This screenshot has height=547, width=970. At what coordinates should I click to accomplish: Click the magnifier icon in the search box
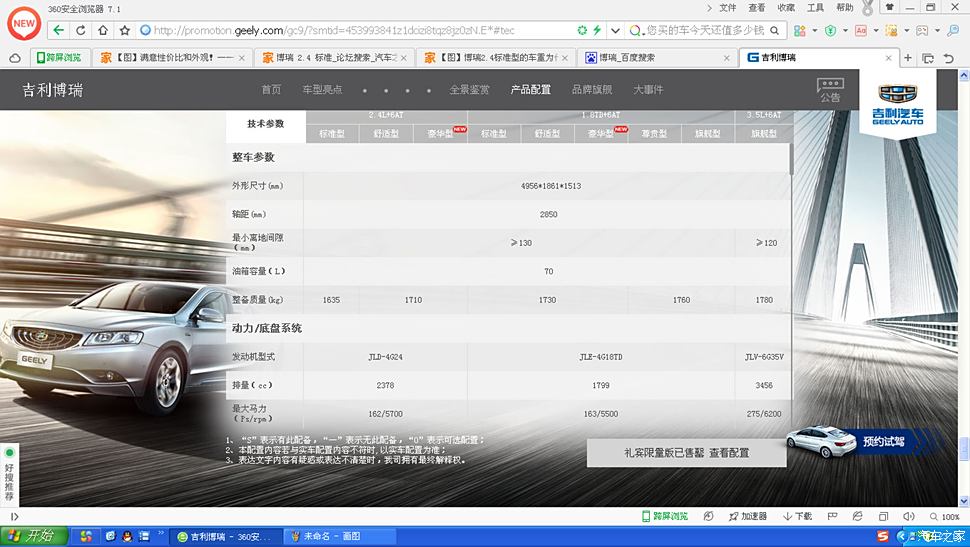tap(774, 30)
